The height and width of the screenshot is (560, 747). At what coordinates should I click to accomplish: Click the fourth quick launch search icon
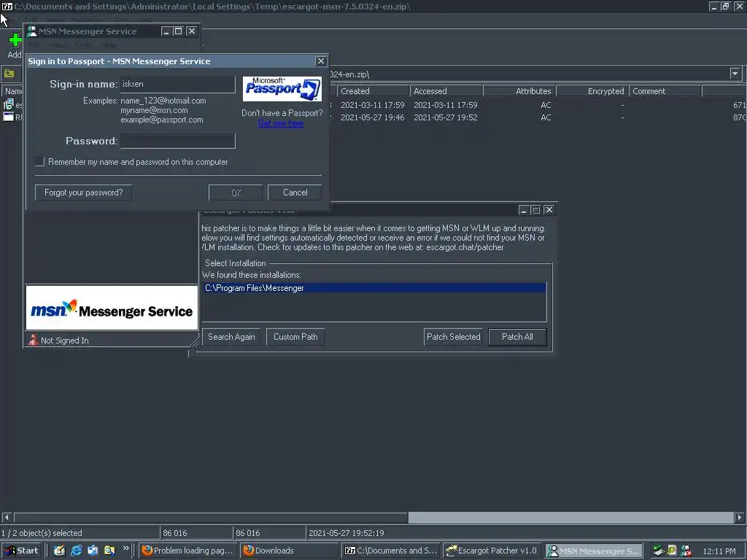tap(109, 551)
